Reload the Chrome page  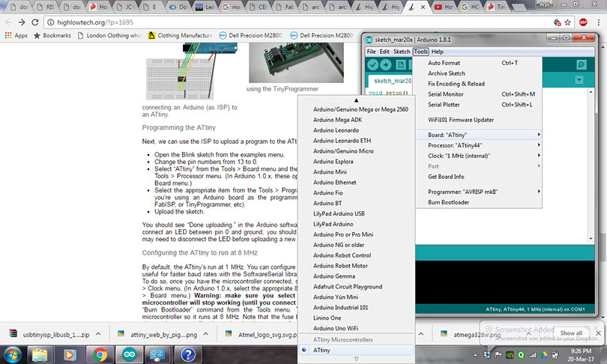(34, 22)
